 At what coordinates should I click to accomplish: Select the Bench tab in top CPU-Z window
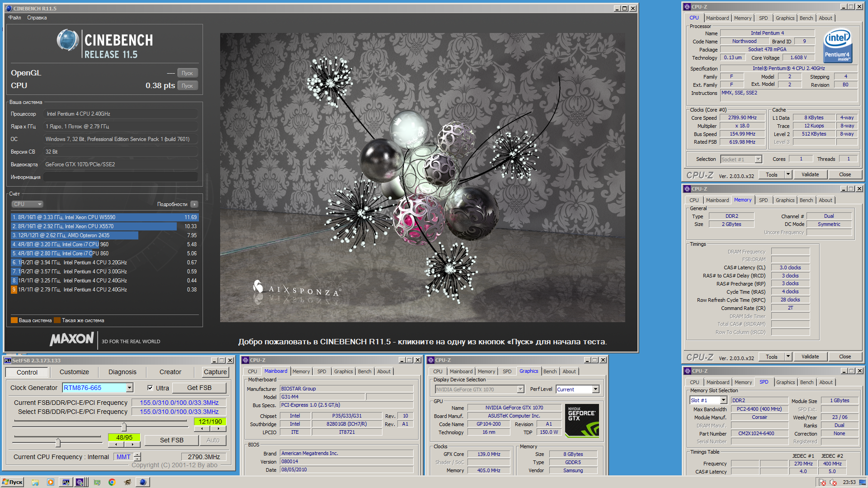click(806, 18)
